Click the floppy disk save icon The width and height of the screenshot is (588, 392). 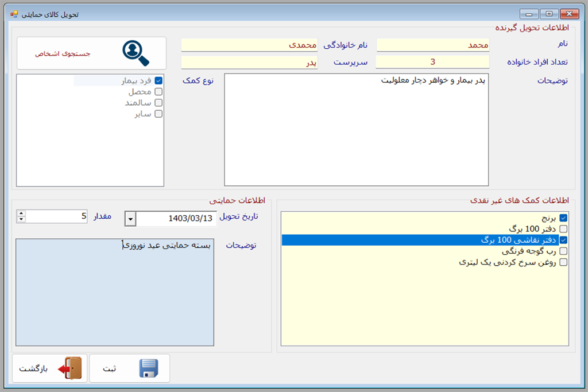coord(149,368)
